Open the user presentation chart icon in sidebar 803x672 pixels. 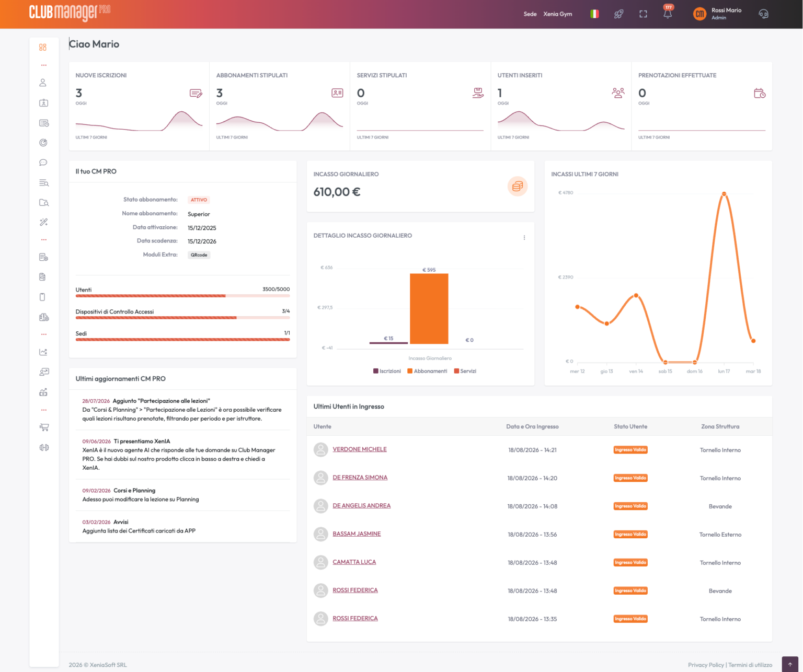[x=44, y=372]
